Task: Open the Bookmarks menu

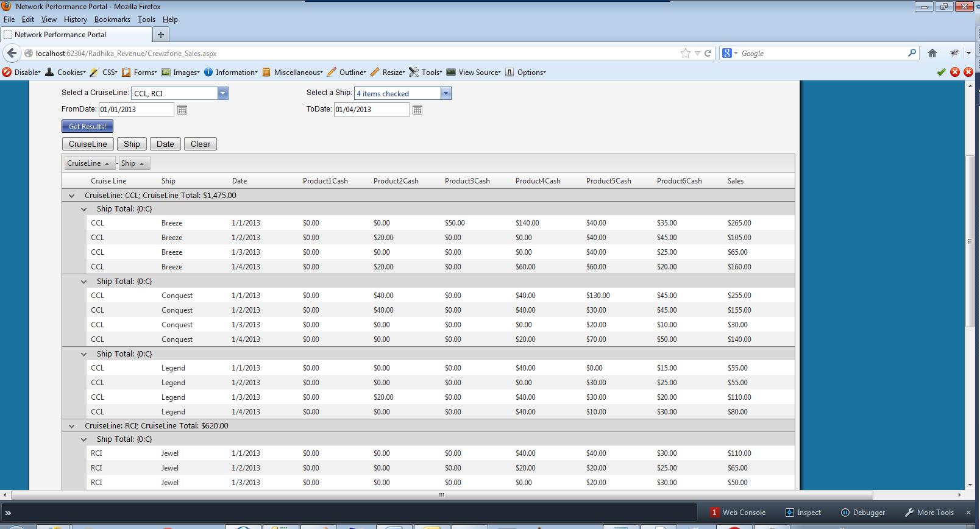Action: point(112,20)
